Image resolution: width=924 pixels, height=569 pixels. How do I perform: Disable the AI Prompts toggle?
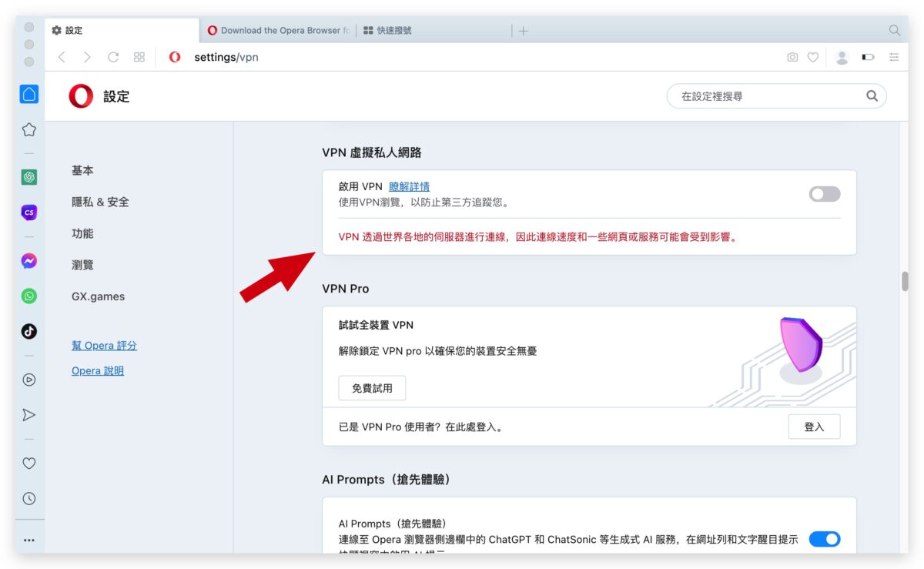click(x=824, y=539)
